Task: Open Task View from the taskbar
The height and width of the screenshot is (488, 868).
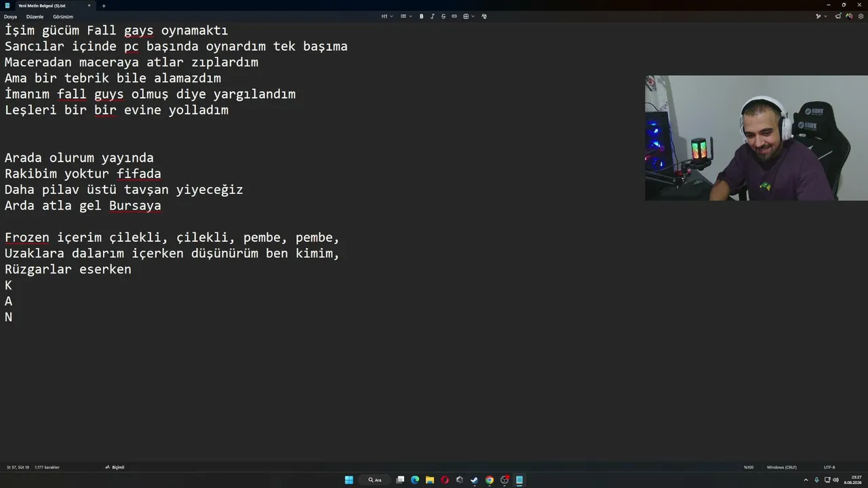Action: [400, 480]
